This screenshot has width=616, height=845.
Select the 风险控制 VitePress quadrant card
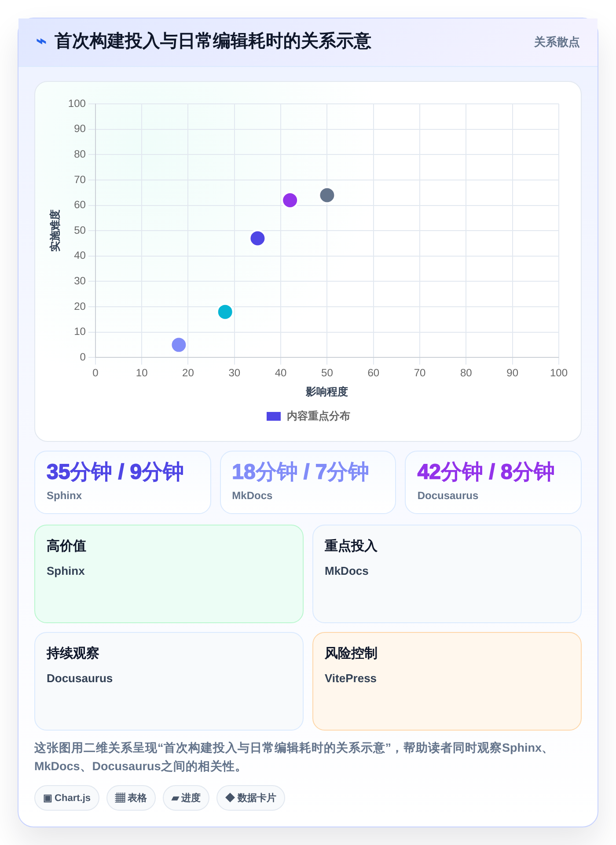[x=447, y=681]
